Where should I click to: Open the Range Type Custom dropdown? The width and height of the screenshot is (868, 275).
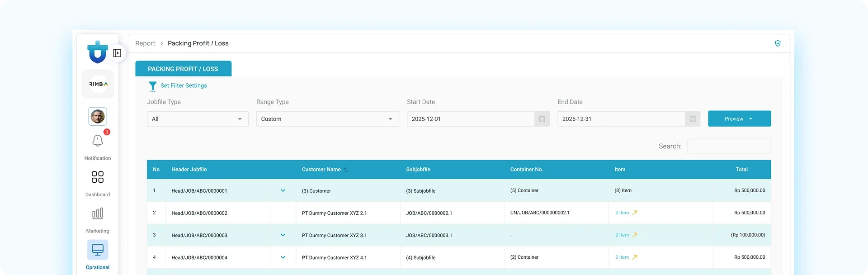point(327,119)
